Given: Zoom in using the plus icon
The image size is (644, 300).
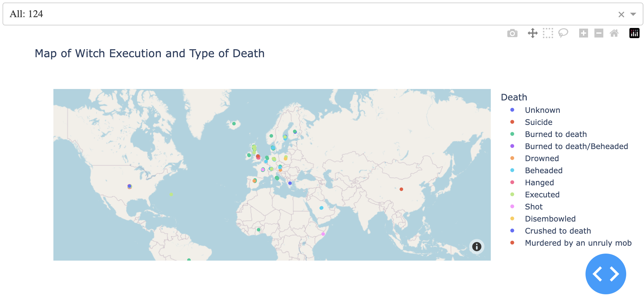Looking at the screenshot, I should 583,33.
